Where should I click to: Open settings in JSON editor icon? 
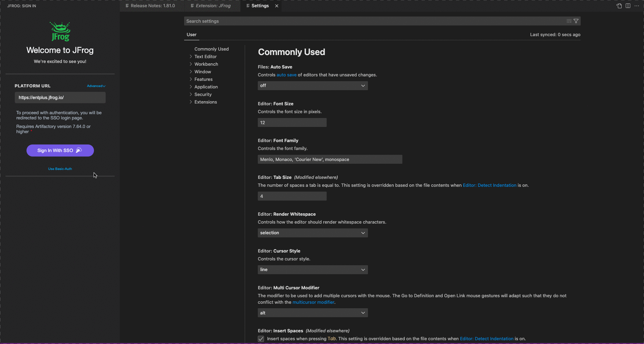619,6
